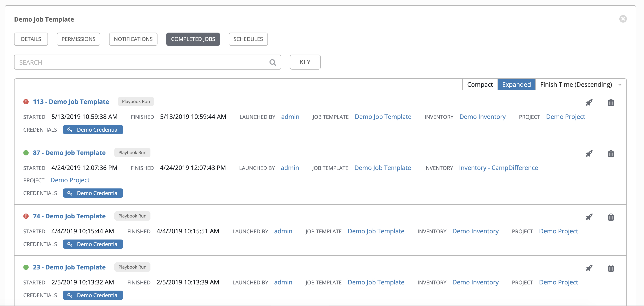Screen dimensions: 644x306
Task: Click the relaunch icon for job 74
Action: 589,217
